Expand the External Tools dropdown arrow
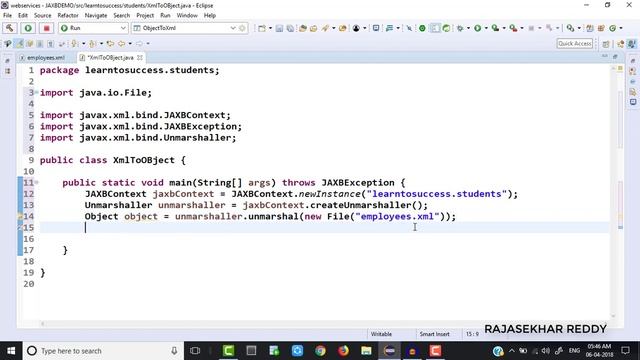 (522, 28)
